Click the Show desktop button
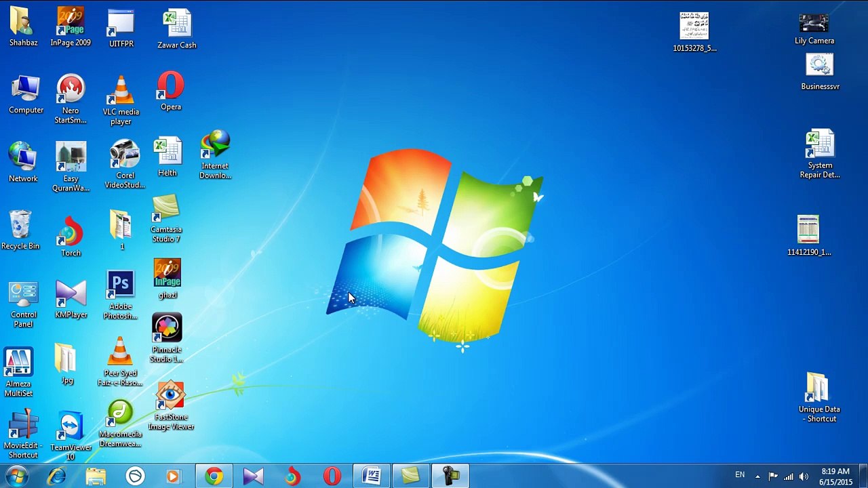Viewport: 868px width, 488px height. [x=863, y=476]
